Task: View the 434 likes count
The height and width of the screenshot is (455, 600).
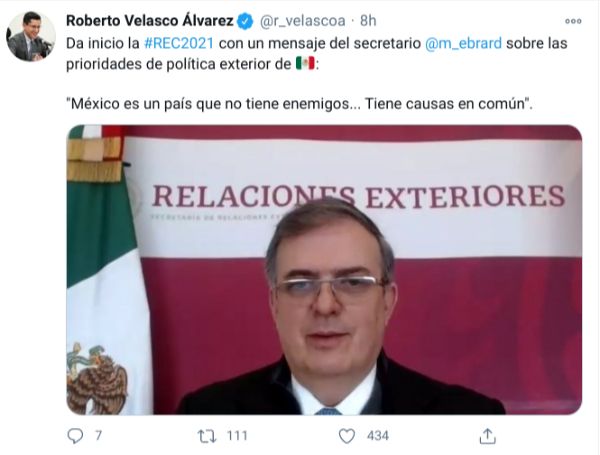Action: tap(378, 435)
